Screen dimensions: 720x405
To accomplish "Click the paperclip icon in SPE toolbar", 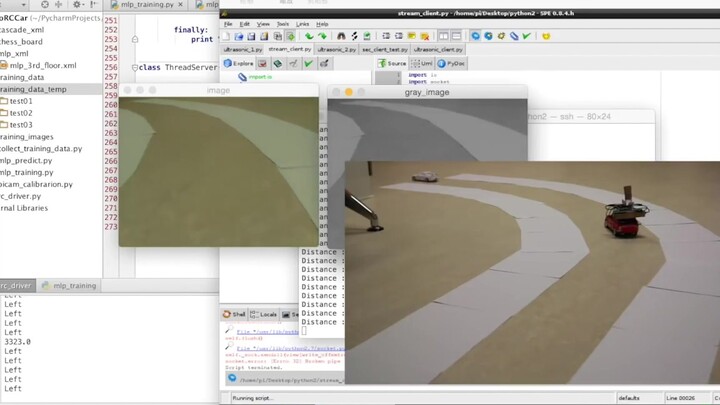I will 514,36.
